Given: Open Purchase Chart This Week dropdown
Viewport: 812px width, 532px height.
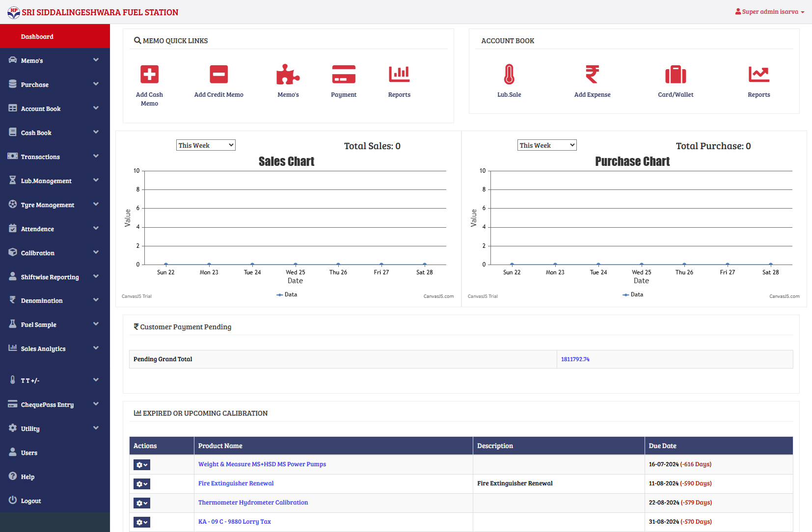Looking at the screenshot, I should [x=547, y=145].
